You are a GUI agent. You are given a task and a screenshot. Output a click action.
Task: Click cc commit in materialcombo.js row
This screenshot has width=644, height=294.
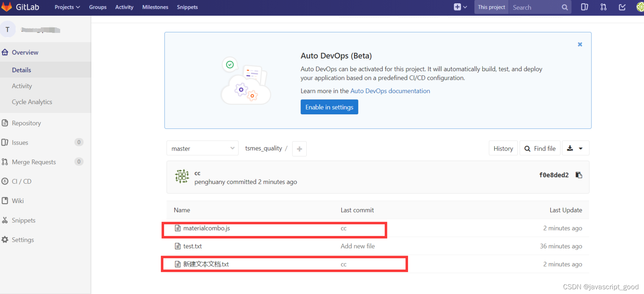pos(344,229)
